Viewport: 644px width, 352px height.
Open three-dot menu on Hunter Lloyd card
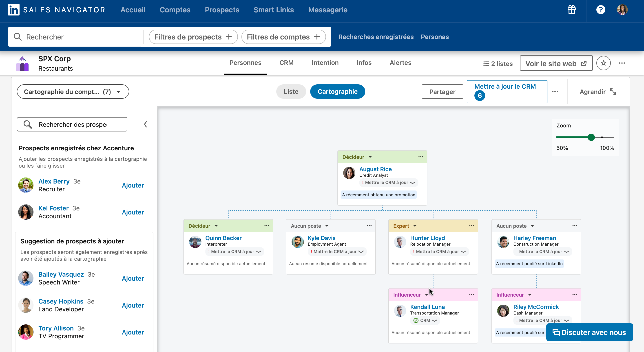point(471,226)
